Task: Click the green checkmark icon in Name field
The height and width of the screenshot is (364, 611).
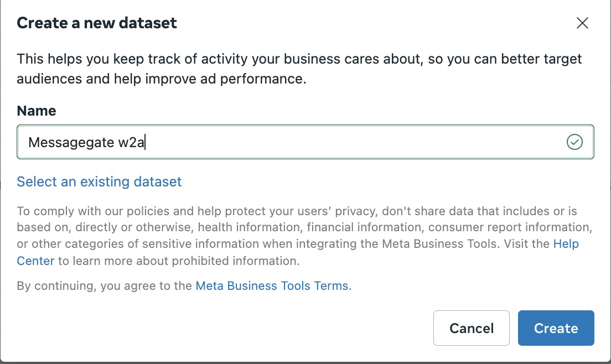Action: coord(575,142)
